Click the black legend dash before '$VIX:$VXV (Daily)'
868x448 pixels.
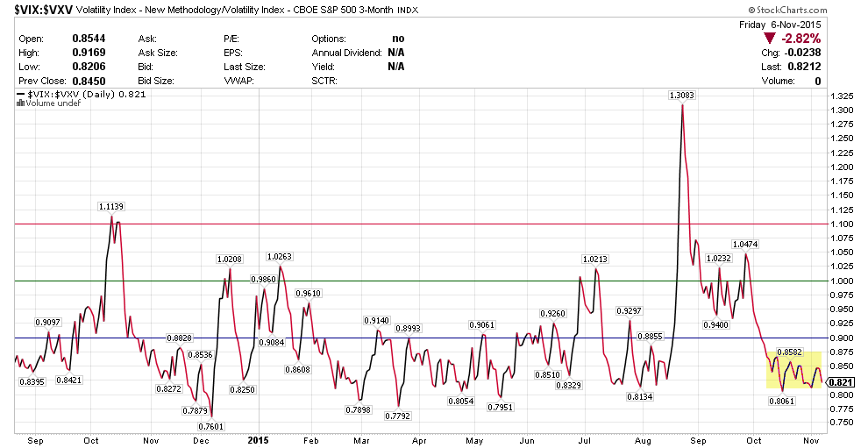[20, 94]
